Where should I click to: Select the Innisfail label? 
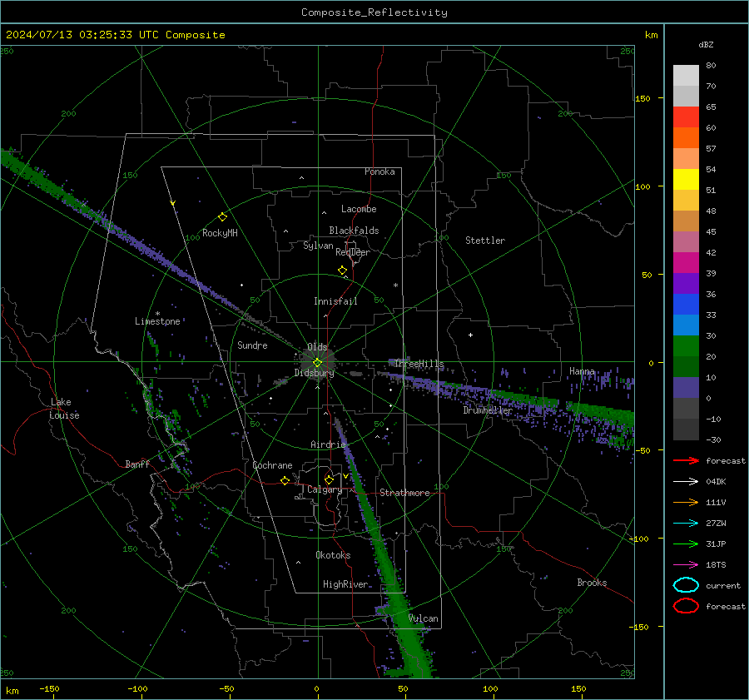coord(335,301)
